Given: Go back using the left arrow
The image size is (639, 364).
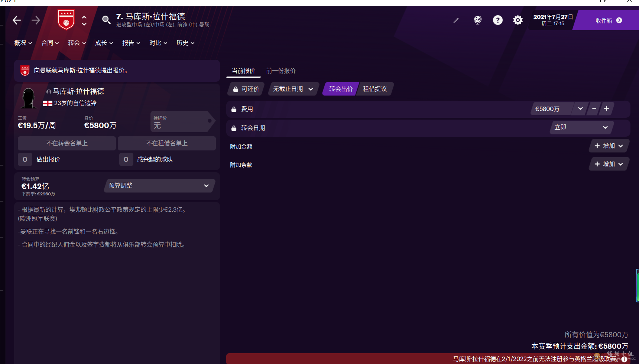Looking at the screenshot, I should (x=17, y=20).
